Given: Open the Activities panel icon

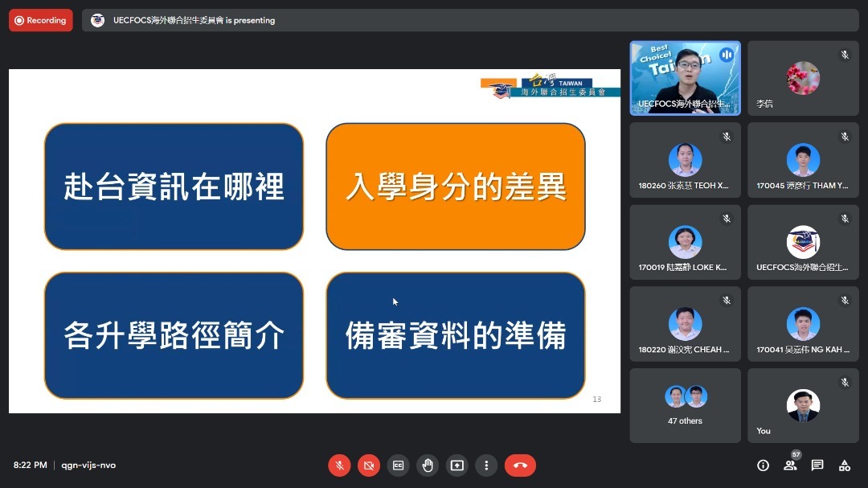Looking at the screenshot, I should (x=844, y=465).
